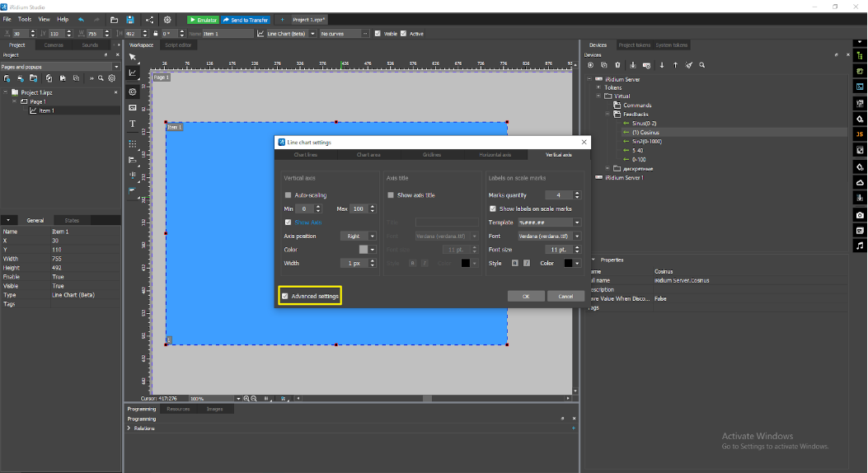Click the camera icon in right sidebar
868x473 pixels.
(860, 215)
